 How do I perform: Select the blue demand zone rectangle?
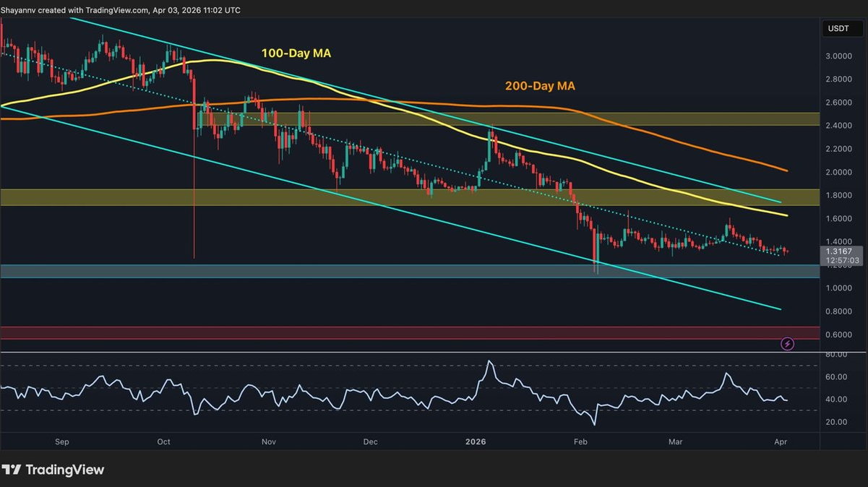[409, 271]
